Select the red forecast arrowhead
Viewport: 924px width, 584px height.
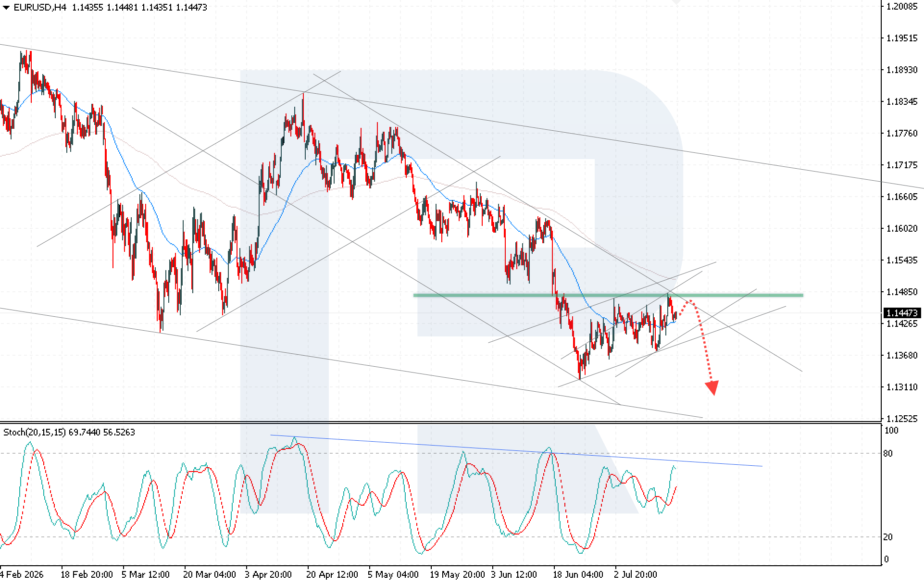[x=712, y=388]
